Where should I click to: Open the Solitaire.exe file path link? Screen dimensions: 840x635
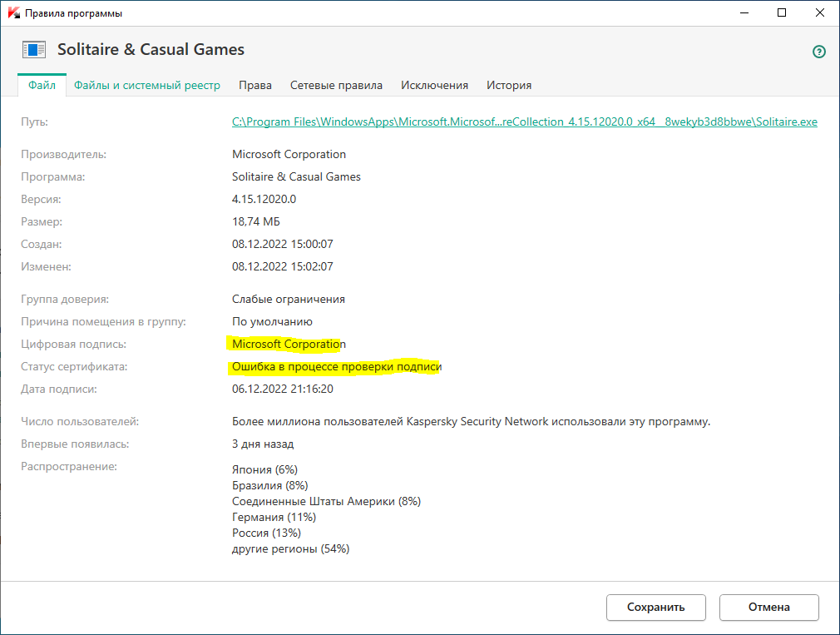(525, 122)
